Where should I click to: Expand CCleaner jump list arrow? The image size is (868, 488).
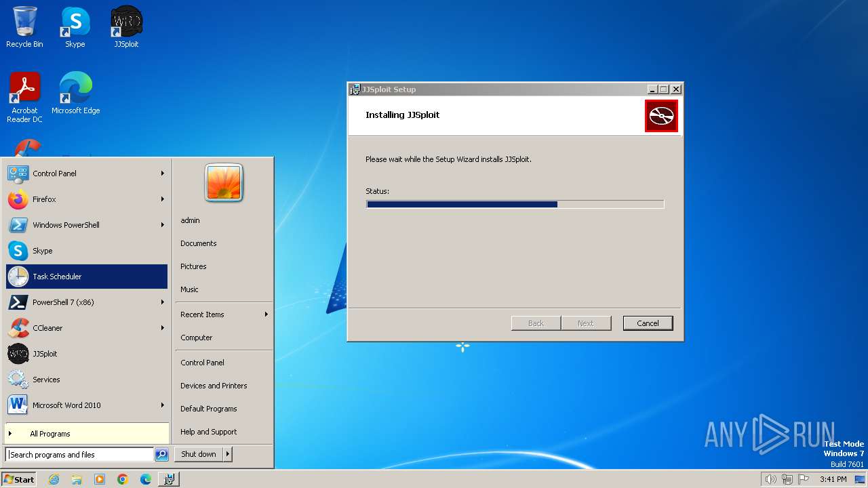163,328
